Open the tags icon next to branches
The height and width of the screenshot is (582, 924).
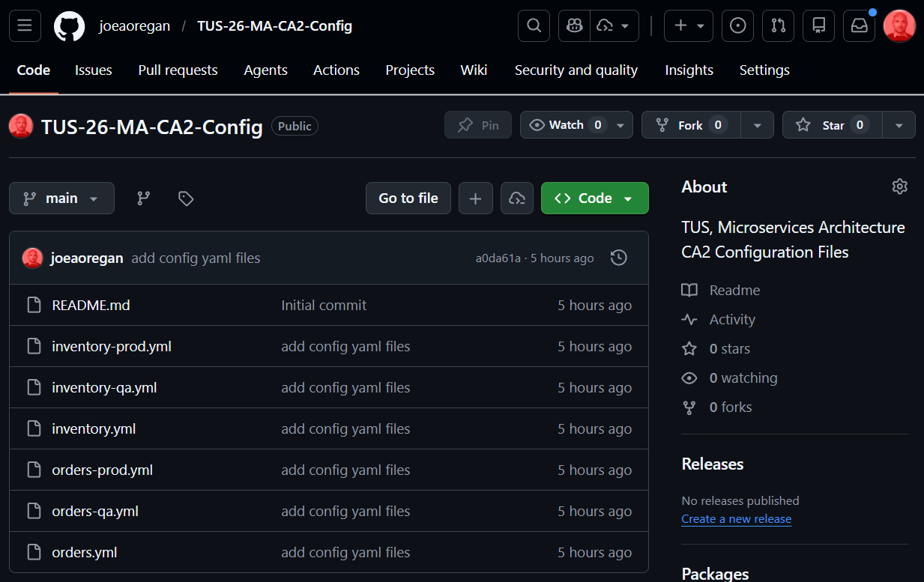[186, 198]
